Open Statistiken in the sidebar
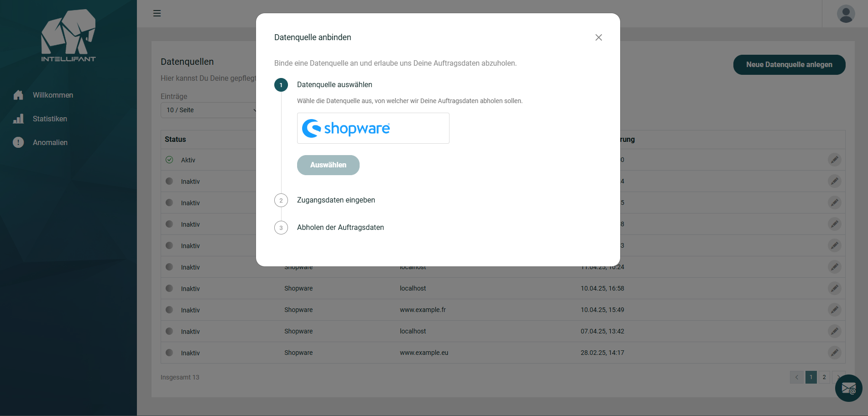 click(x=50, y=119)
